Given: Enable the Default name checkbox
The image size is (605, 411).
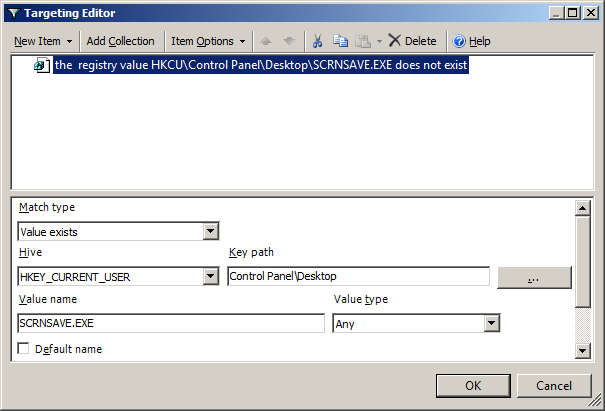Looking at the screenshot, I should pyautogui.click(x=24, y=349).
